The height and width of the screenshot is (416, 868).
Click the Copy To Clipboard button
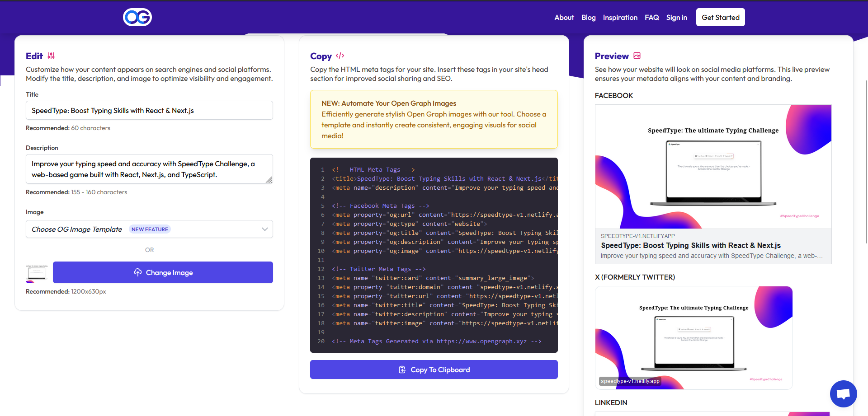[x=434, y=369]
